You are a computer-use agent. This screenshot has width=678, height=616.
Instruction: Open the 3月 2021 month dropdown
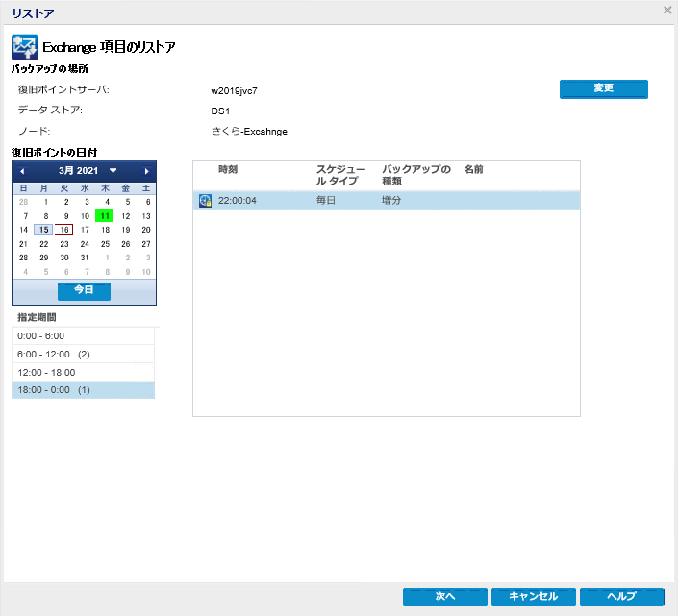point(113,171)
